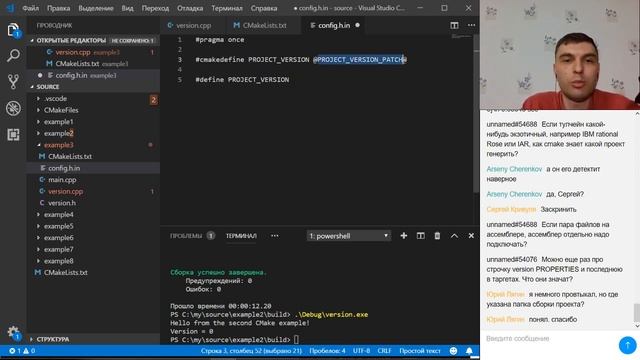This screenshot has height=360, width=640.
Task: Open the Файл menu
Action: point(31,8)
